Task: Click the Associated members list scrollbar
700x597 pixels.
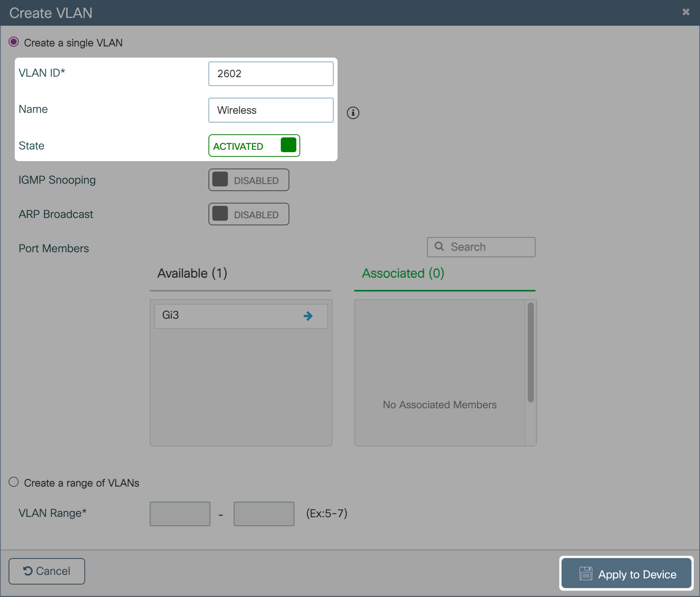Action: [530, 353]
